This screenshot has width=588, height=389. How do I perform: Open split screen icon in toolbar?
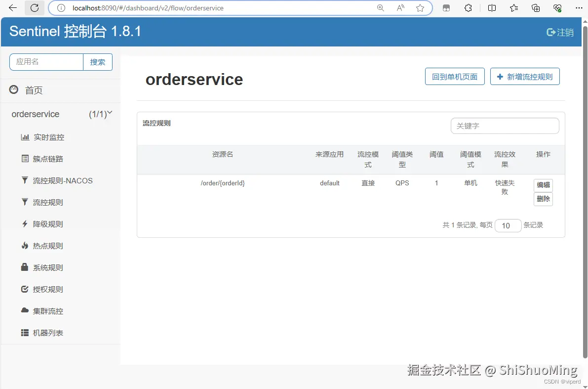492,8
